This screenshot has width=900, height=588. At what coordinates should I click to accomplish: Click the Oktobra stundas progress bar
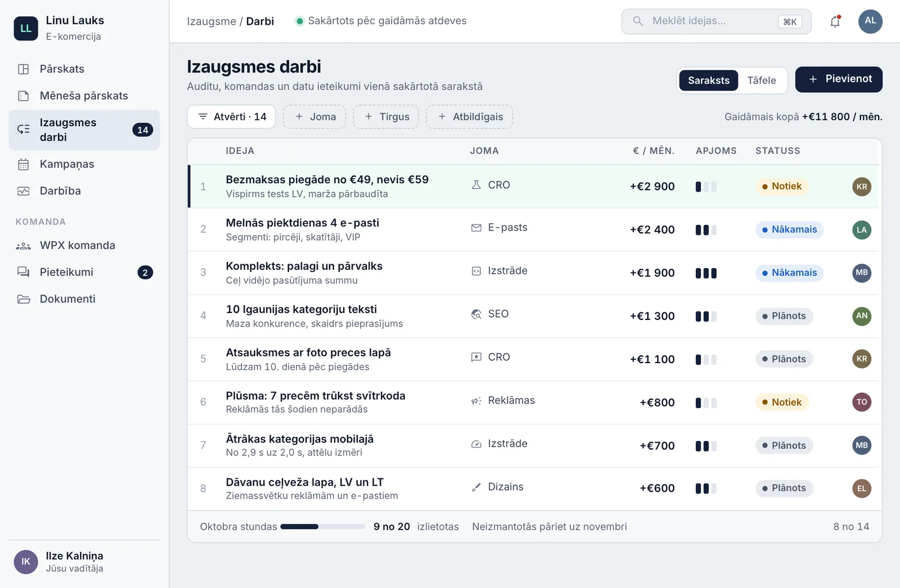pos(323,527)
